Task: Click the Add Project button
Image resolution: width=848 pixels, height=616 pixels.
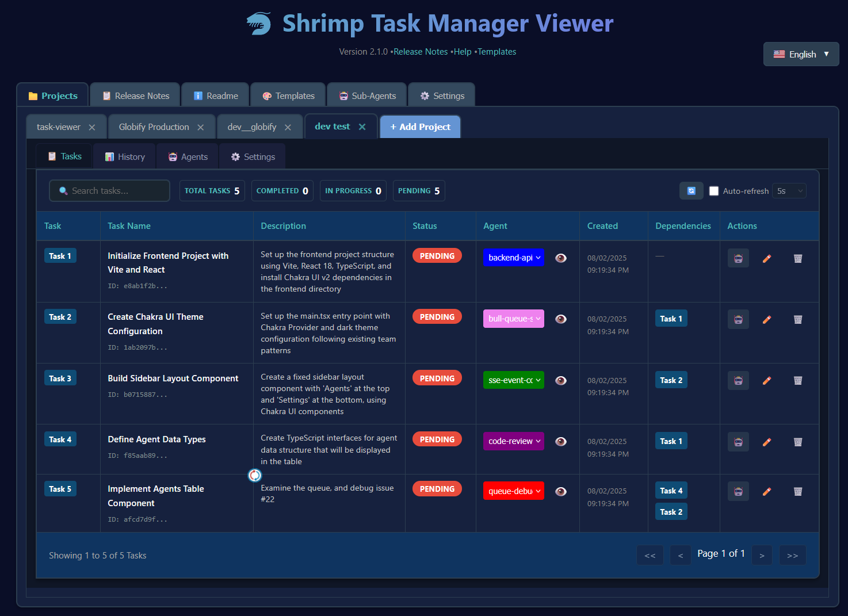Action: pyautogui.click(x=420, y=127)
